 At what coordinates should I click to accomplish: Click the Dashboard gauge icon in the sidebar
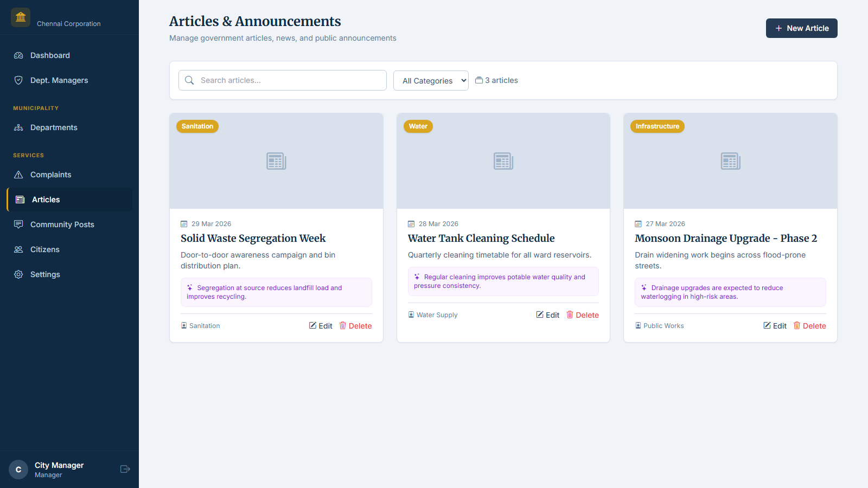(18, 55)
